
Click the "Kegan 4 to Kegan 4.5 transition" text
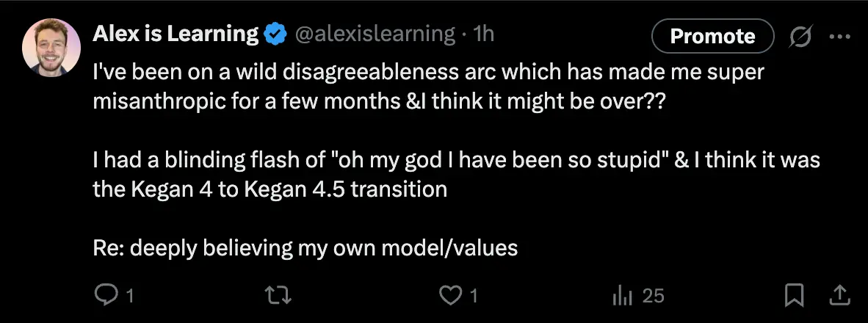(x=270, y=189)
